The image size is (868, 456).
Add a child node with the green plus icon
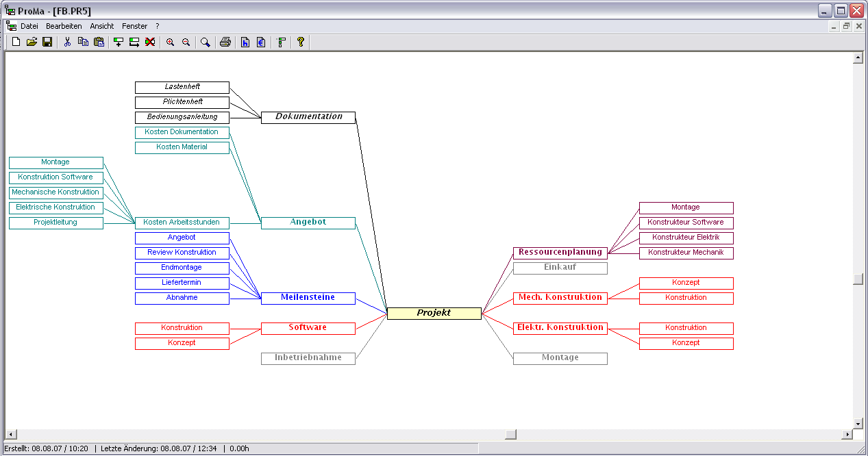[x=119, y=42]
